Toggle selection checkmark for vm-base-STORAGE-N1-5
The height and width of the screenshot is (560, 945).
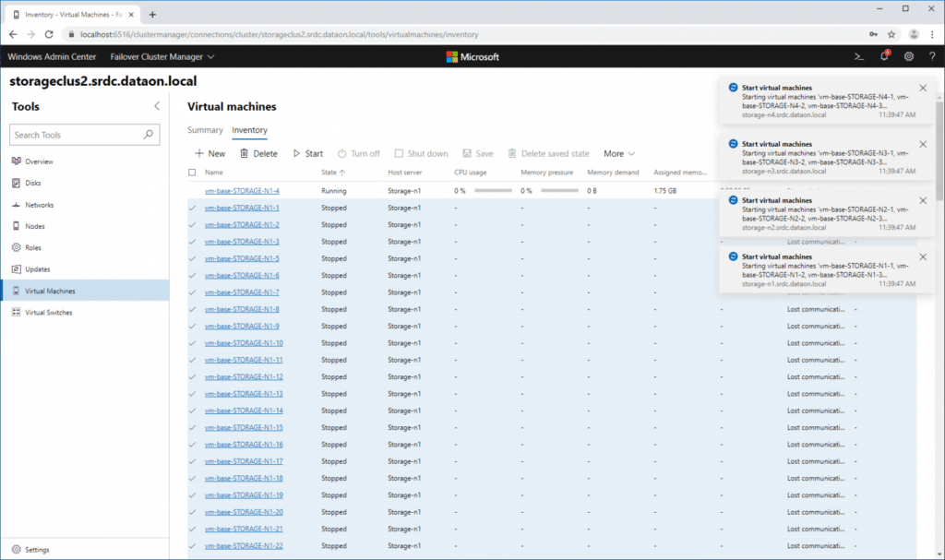click(x=192, y=258)
